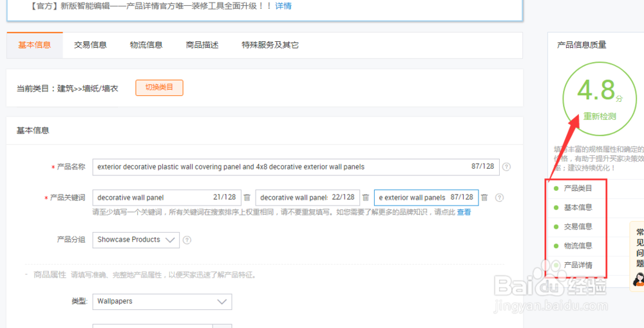Expand the Showcase Products group dropdown
Screen dimensions: 644x328
point(136,240)
